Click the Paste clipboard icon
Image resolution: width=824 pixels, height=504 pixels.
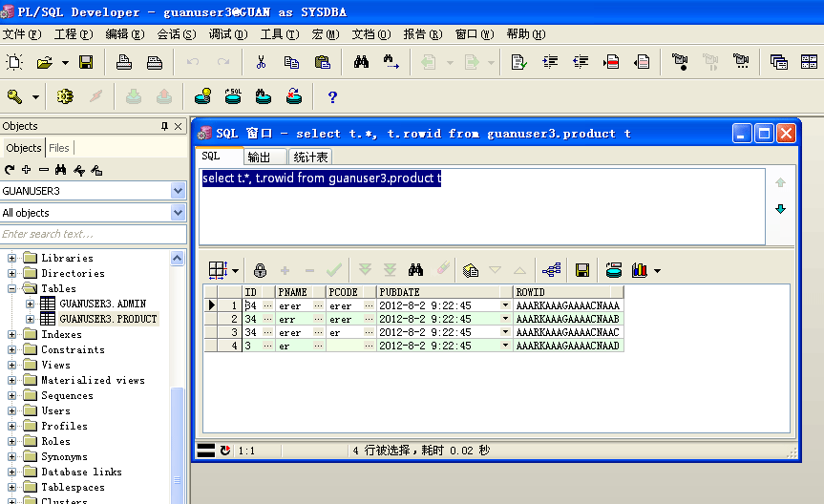point(322,62)
